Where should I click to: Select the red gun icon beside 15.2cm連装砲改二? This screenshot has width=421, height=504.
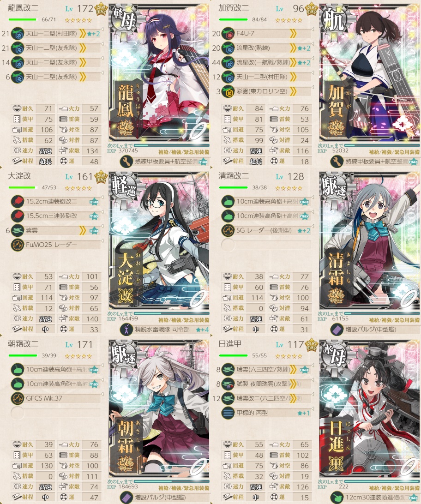18,202
